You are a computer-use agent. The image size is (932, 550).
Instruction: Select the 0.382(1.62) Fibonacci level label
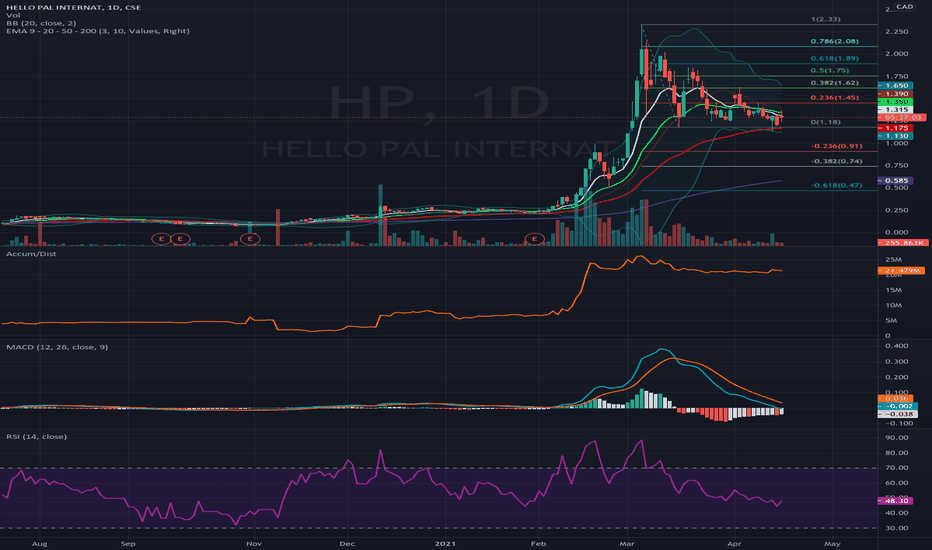835,83
